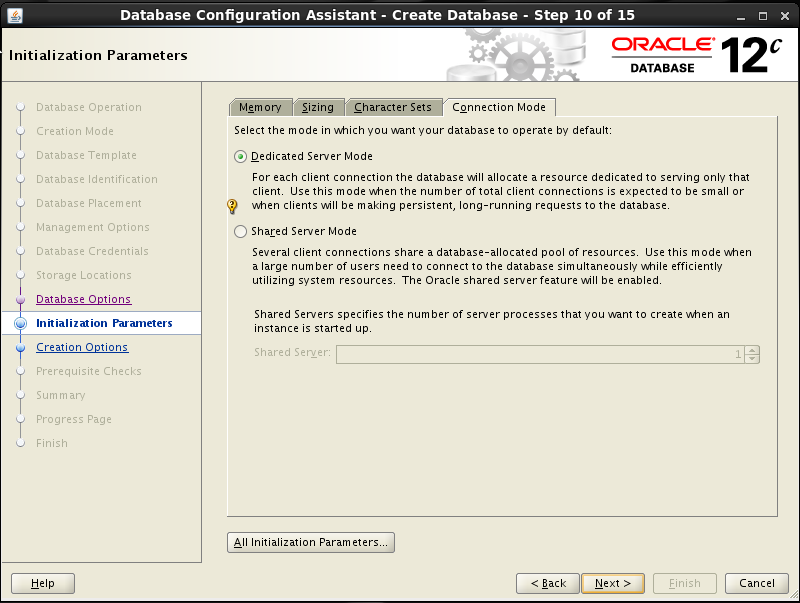Viewport: 800px width, 603px height.
Task: Open All Initialization Parameters dialog
Action: (311, 542)
